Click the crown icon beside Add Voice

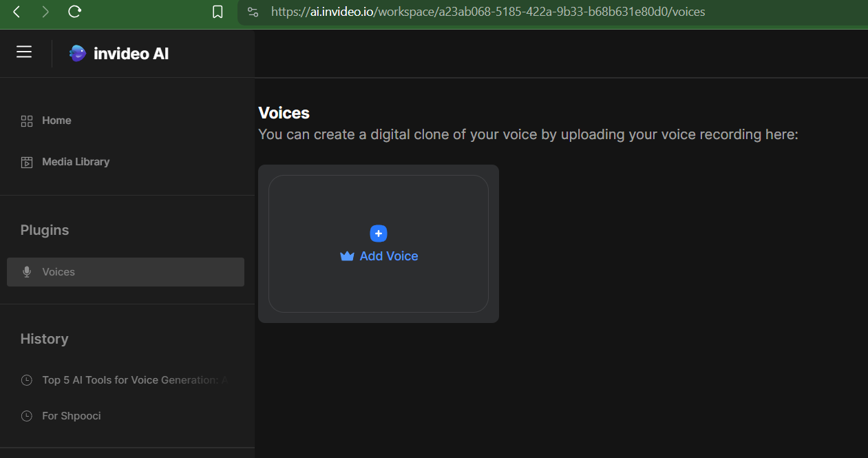point(347,256)
